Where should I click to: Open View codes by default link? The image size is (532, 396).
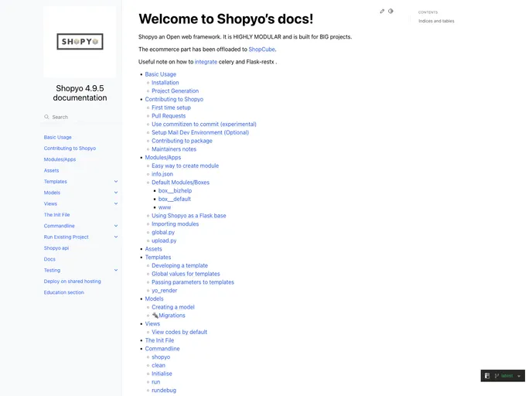(179, 332)
